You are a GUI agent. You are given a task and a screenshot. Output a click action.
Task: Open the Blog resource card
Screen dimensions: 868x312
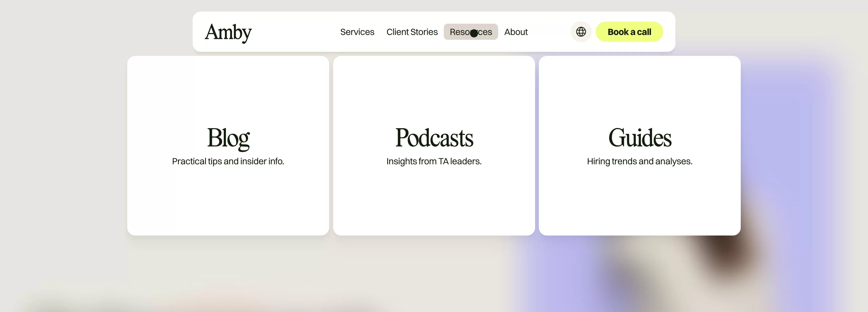pyautogui.click(x=228, y=202)
